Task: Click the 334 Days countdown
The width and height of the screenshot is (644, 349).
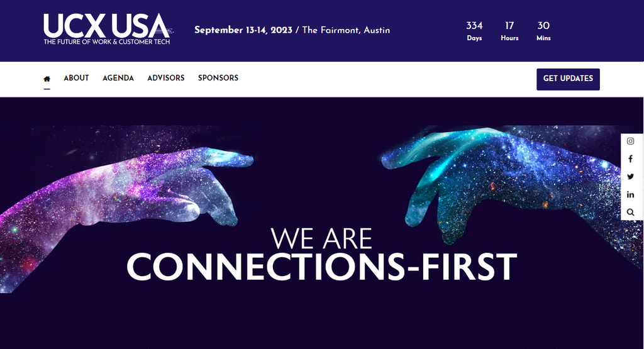Action: [x=474, y=31]
